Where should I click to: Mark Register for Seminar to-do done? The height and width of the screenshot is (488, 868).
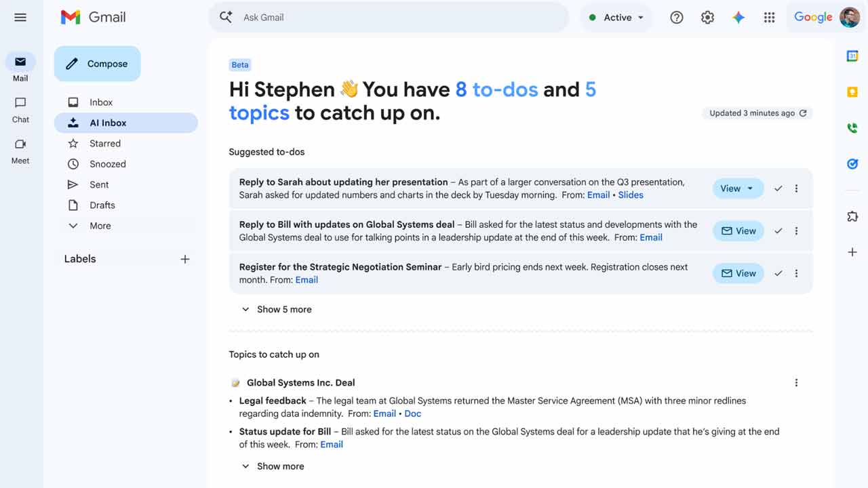point(778,273)
